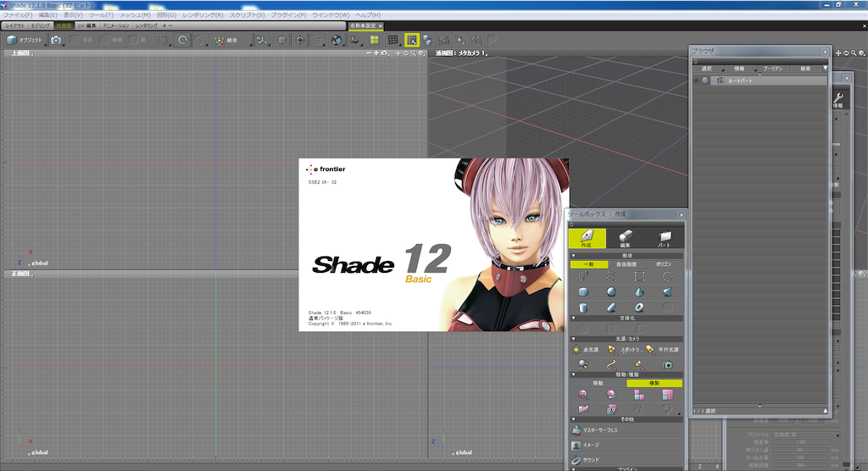Click the camera icon in light/camera section
The height and width of the screenshot is (471, 868).
pos(668,365)
